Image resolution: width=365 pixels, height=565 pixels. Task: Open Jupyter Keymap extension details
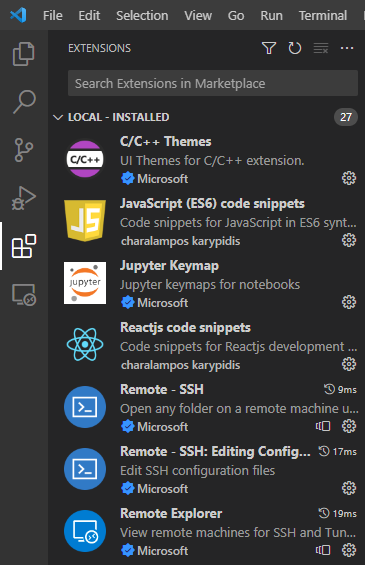[169, 266]
